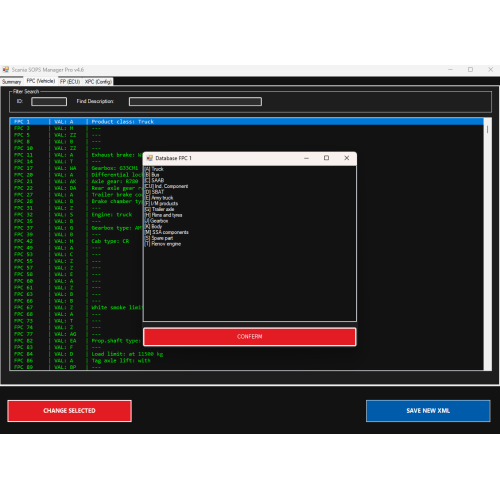Close the Database FPC 1 dialog
The height and width of the screenshot is (500, 500).
tap(347, 158)
